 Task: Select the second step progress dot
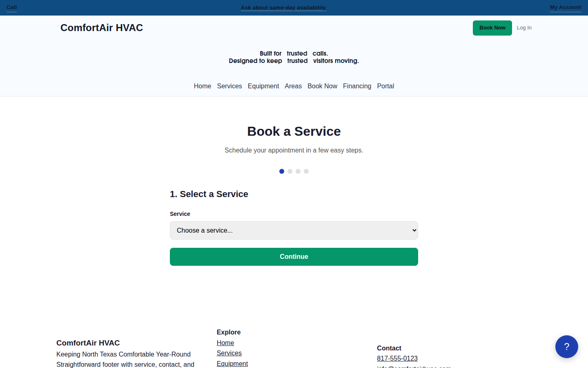click(290, 171)
